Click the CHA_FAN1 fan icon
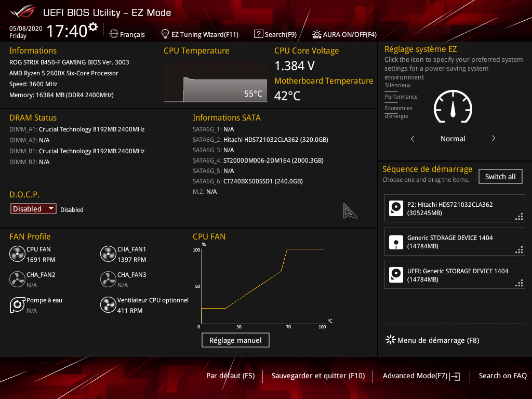The height and width of the screenshot is (399, 532). 108,254
